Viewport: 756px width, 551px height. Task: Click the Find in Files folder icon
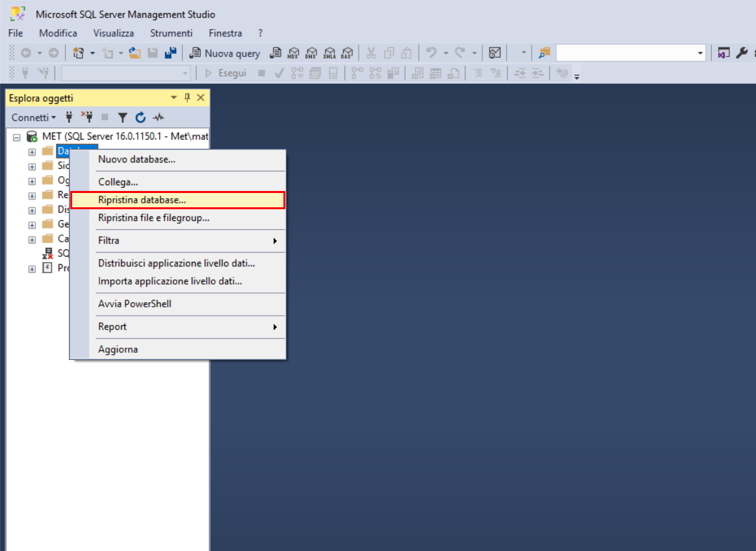point(544,53)
